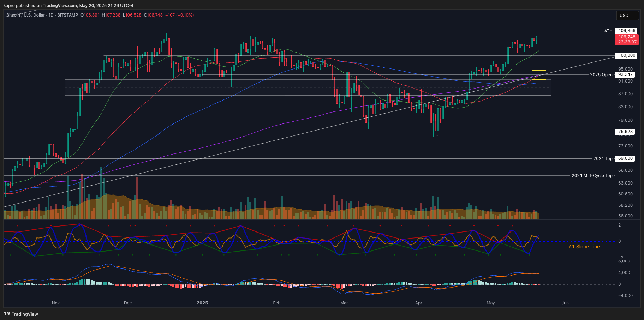The width and height of the screenshot is (644, 320).
Task: Click the kapro publisher link at top
Action: 9,5
